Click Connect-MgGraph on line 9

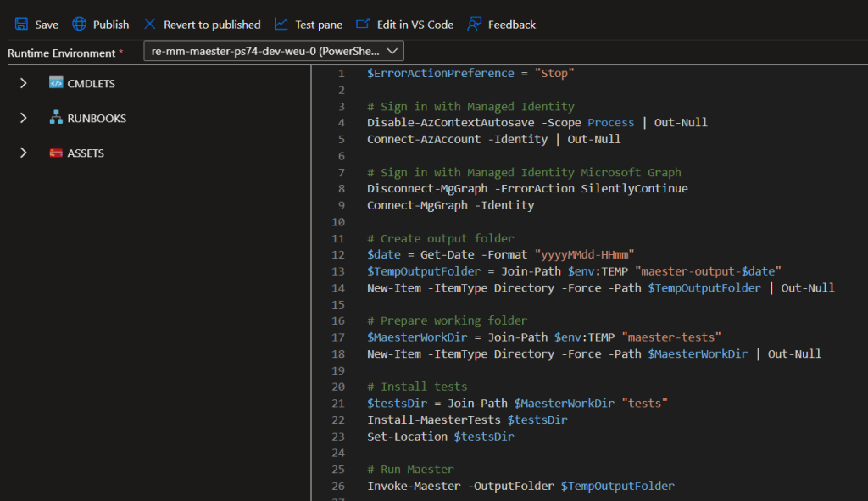[x=417, y=205]
